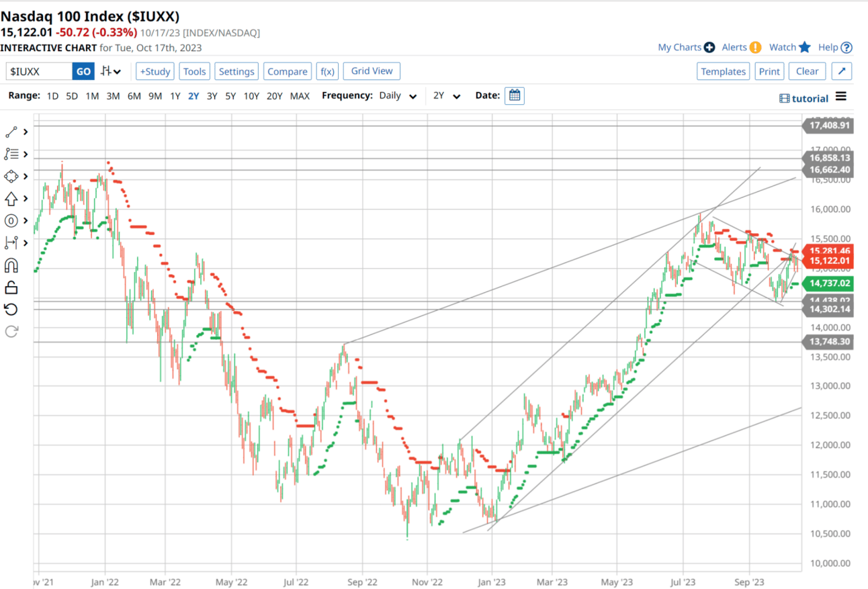Screen dimensions: 868x589
Task: Select the 3M range
Action: pyautogui.click(x=113, y=96)
